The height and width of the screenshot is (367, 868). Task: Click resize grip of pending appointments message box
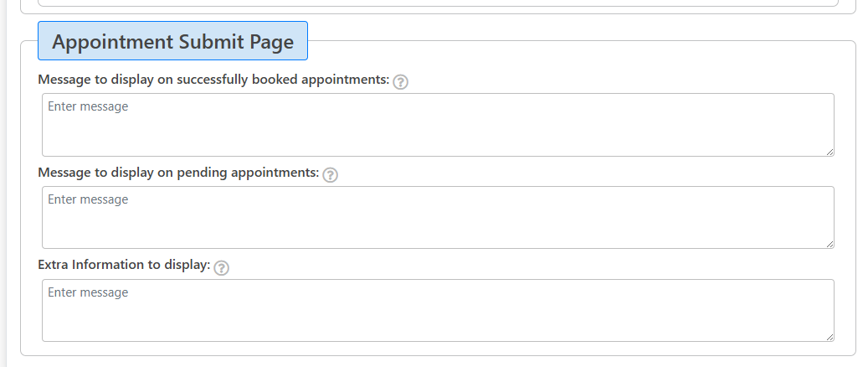829,245
